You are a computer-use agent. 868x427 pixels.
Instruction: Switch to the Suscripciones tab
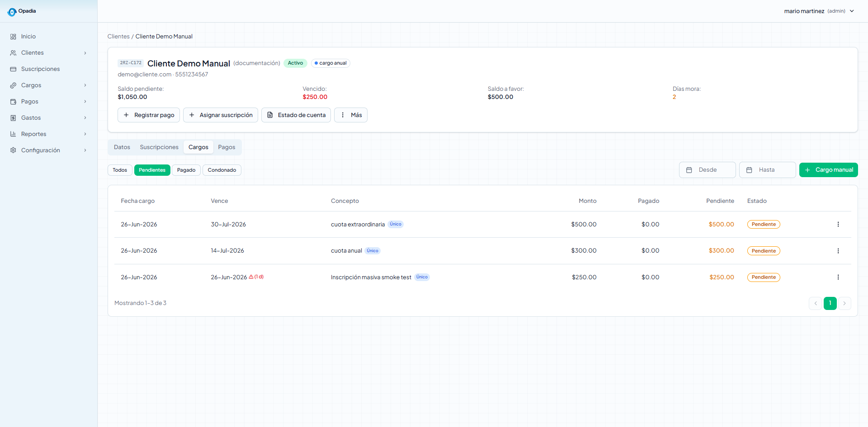tap(159, 147)
